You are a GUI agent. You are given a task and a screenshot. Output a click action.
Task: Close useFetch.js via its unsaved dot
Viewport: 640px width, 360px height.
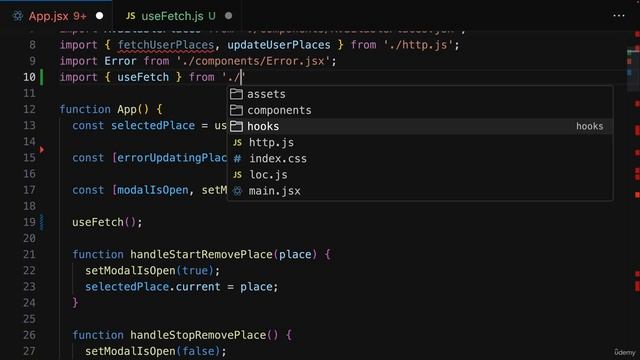tap(229, 16)
